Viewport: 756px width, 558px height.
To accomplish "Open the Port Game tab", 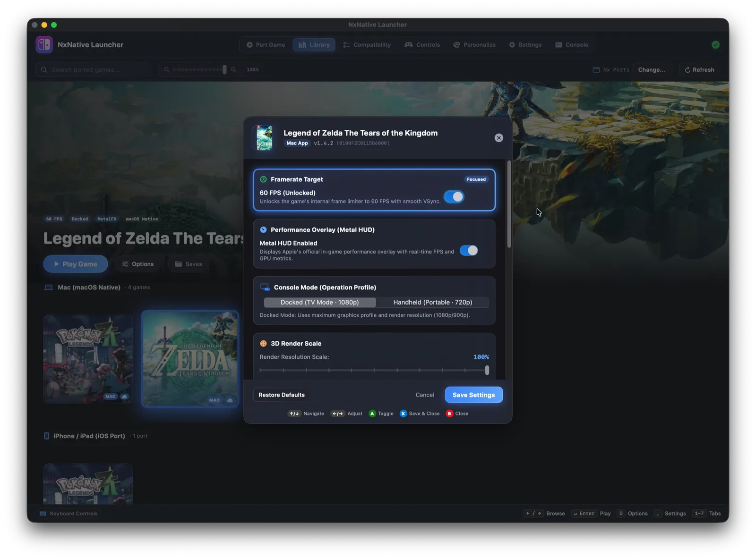I will pyautogui.click(x=266, y=45).
